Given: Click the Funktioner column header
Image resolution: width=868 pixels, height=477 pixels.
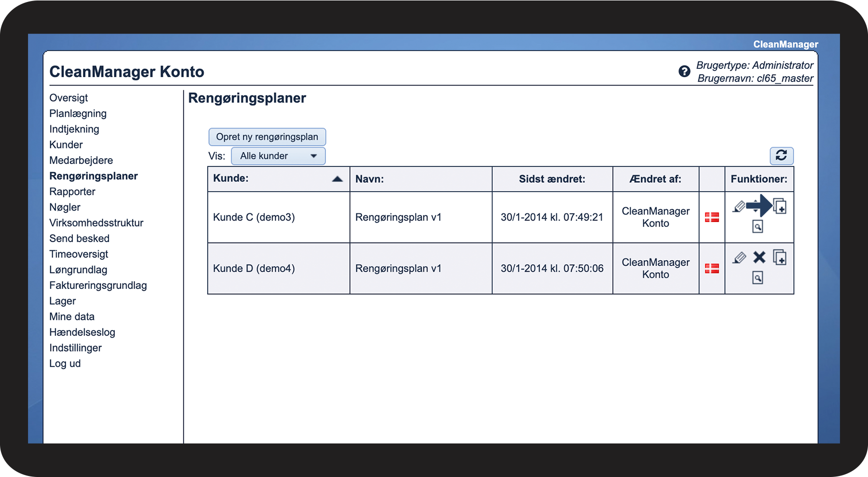Looking at the screenshot, I should [759, 179].
